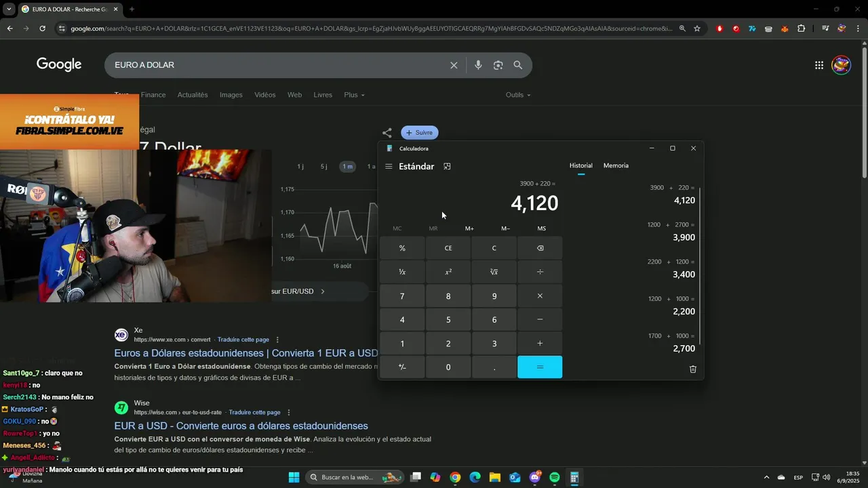This screenshot has height=488, width=868.
Task: Open more options dots for Xe result
Action: (277, 340)
